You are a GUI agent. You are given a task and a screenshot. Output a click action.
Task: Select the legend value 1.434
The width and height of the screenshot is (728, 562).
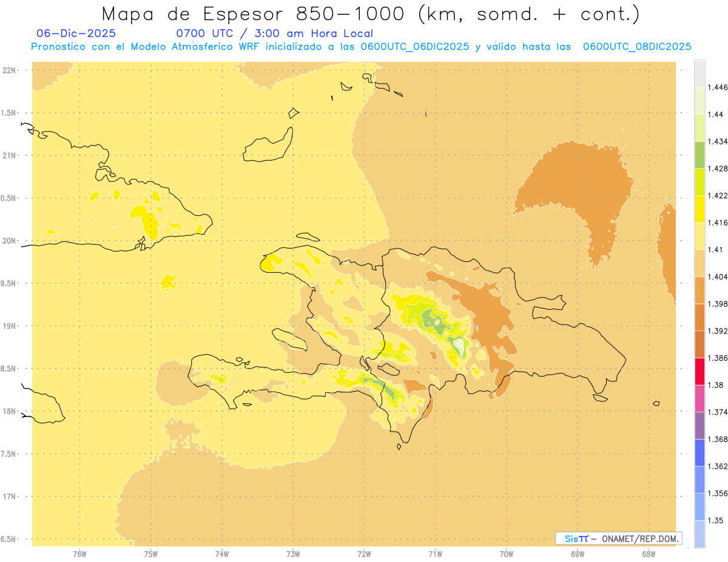point(718,141)
